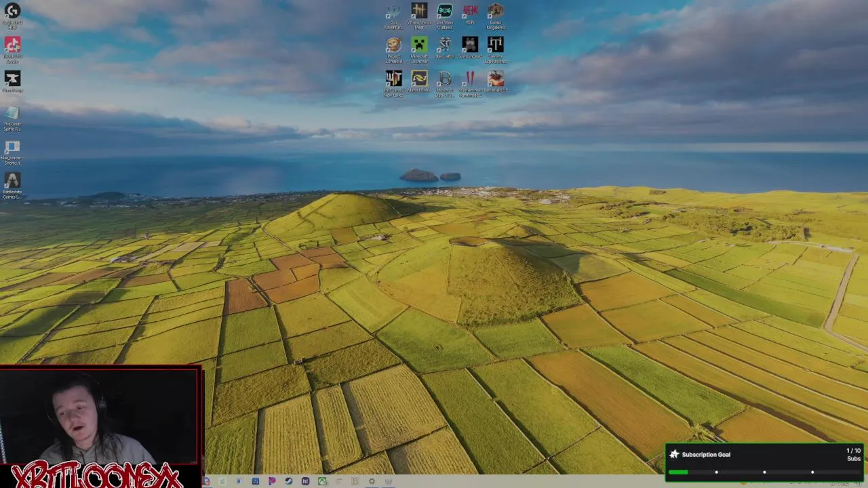This screenshot has width=868, height=488.
Task: Launch TikTok LIVE Studio from the desktop
Action: pyautogui.click(x=12, y=49)
